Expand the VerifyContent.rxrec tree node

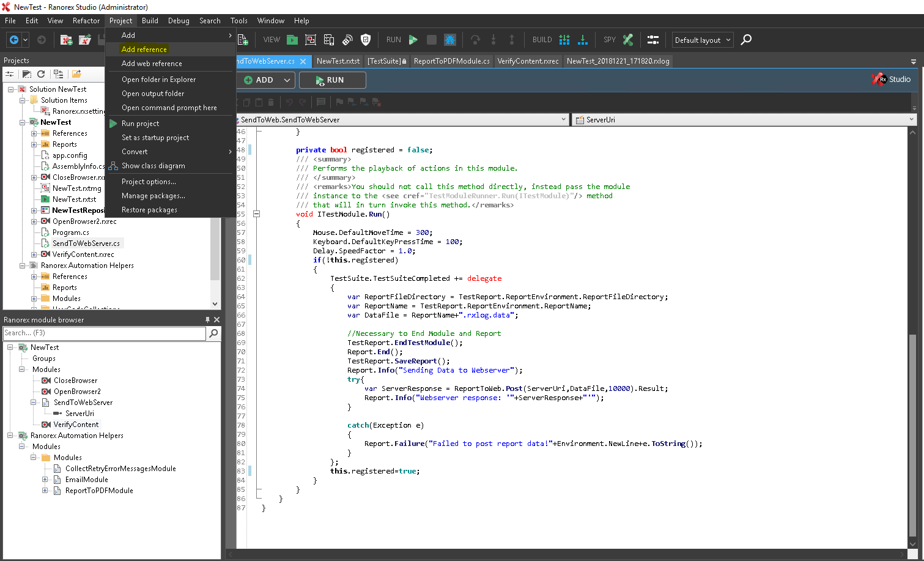tap(34, 254)
